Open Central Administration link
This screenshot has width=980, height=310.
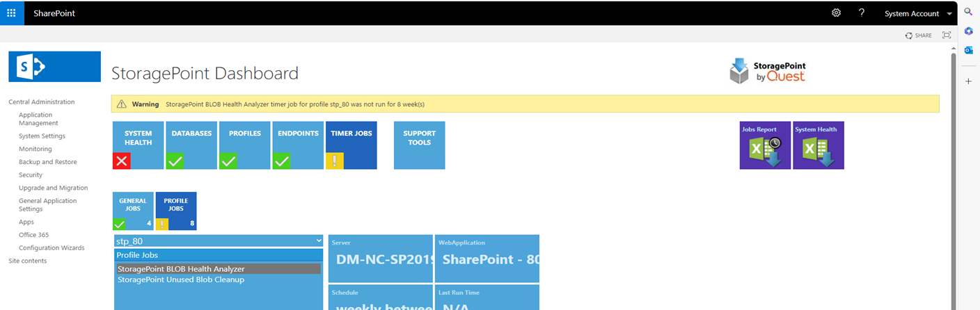(41, 101)
